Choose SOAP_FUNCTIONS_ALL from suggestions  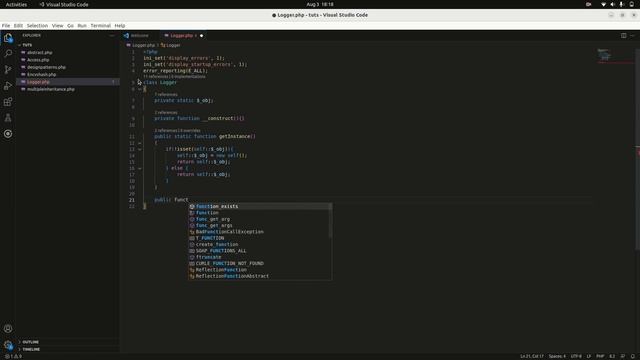point(260,251)
